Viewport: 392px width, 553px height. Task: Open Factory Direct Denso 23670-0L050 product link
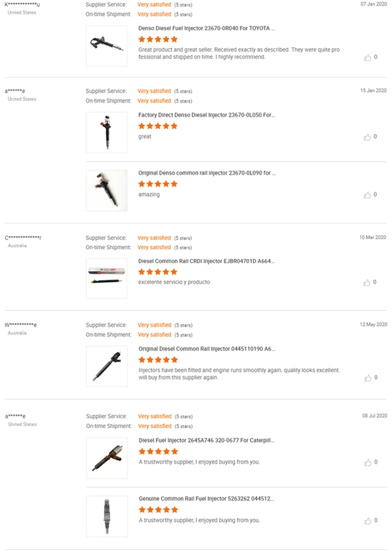206,115
